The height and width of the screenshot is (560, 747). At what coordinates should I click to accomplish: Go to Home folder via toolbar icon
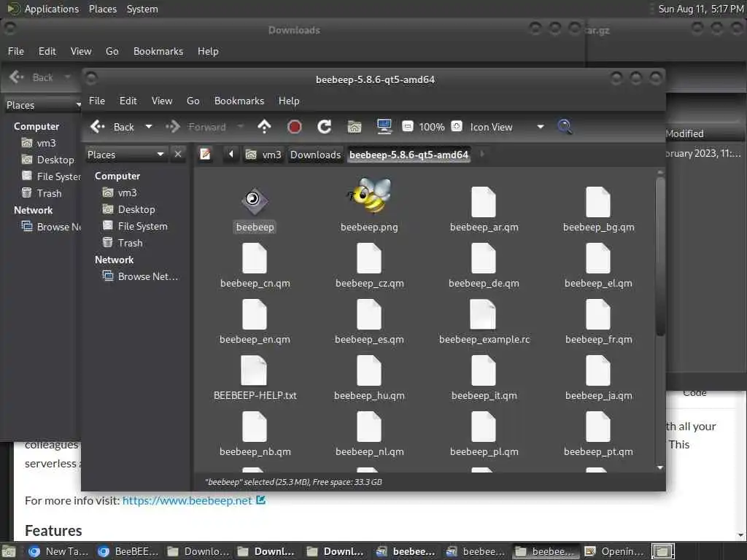[355, 127]
